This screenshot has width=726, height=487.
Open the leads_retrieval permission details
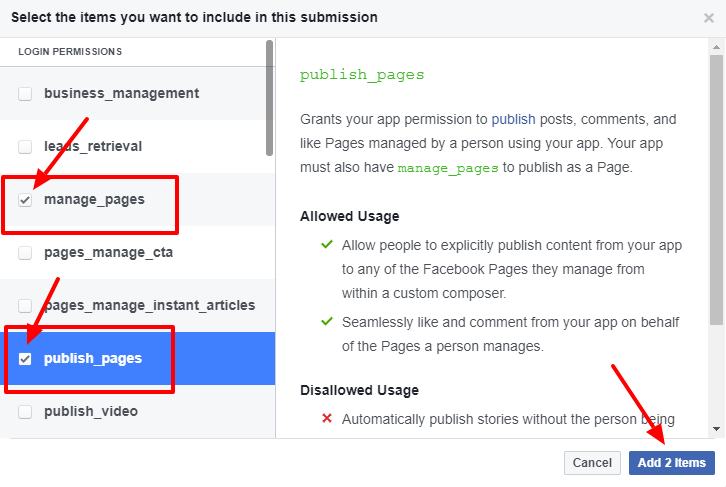[93, 147]
